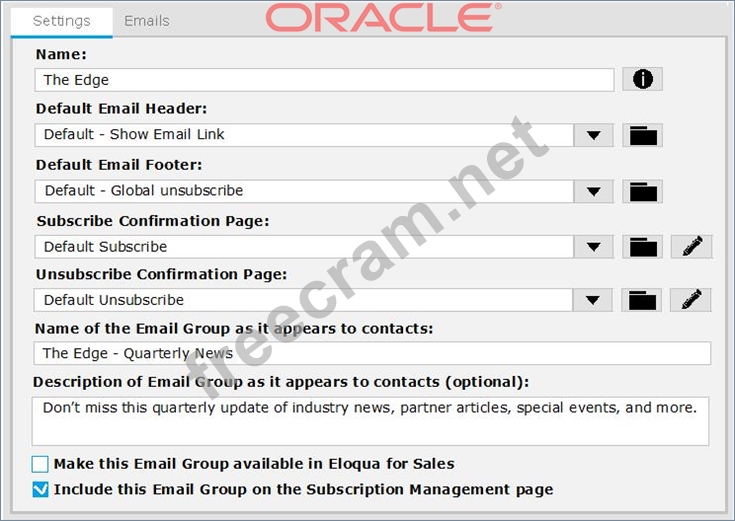Screen dimensions: 735x521
Task: Click the info icon beside Name field
Action: coord(642,80)
